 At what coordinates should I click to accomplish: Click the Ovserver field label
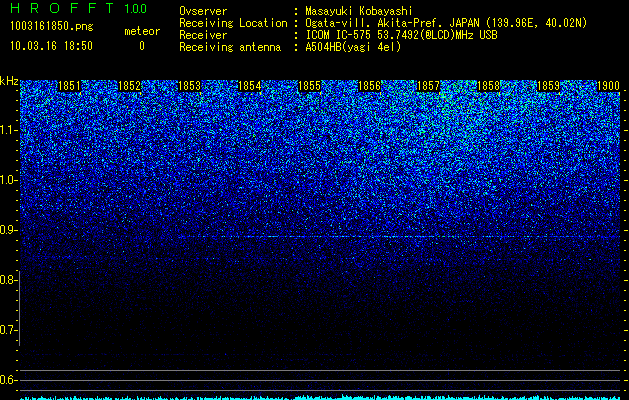click(203, 11)
